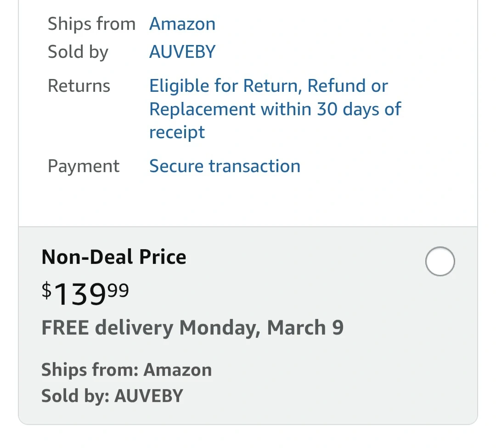Click the Returns label
Image resolution: width=496 pixels, height=448 pixels.
coord(79,86)
